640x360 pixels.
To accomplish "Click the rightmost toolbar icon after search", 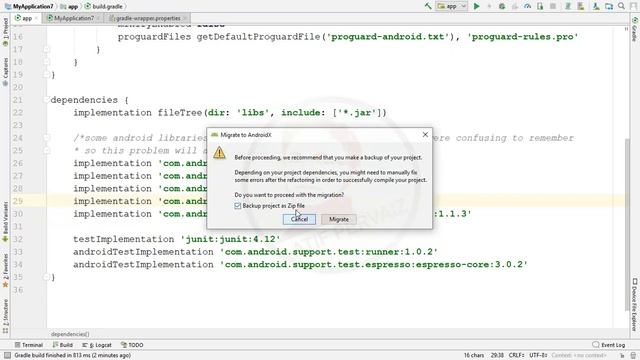I will click(634, 6).
